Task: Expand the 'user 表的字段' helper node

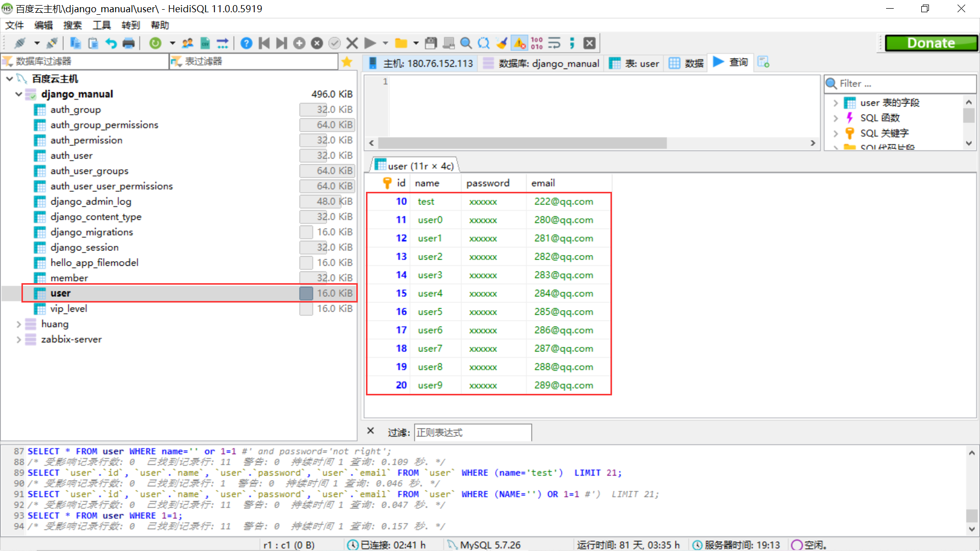Action: coord(836,103)
